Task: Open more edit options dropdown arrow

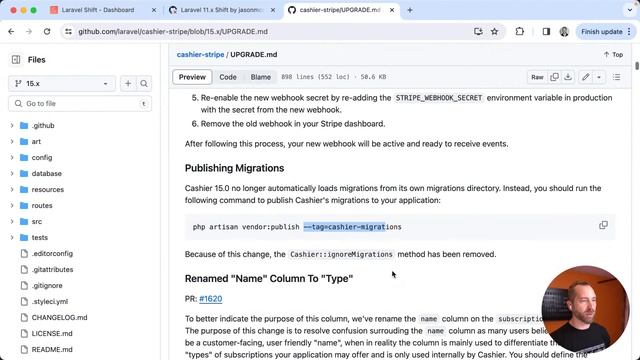Action: (x=599, y=77)
